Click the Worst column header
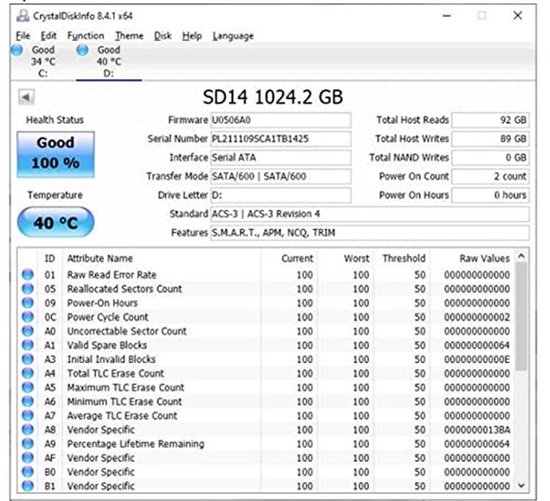This screenshot has height=501, width=550. click(346, 259)
